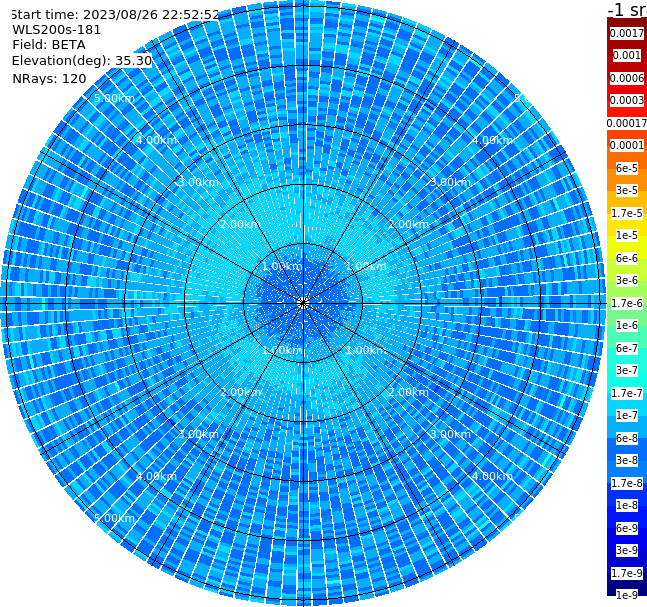Click the 1e-7 colorbar label

627,415
